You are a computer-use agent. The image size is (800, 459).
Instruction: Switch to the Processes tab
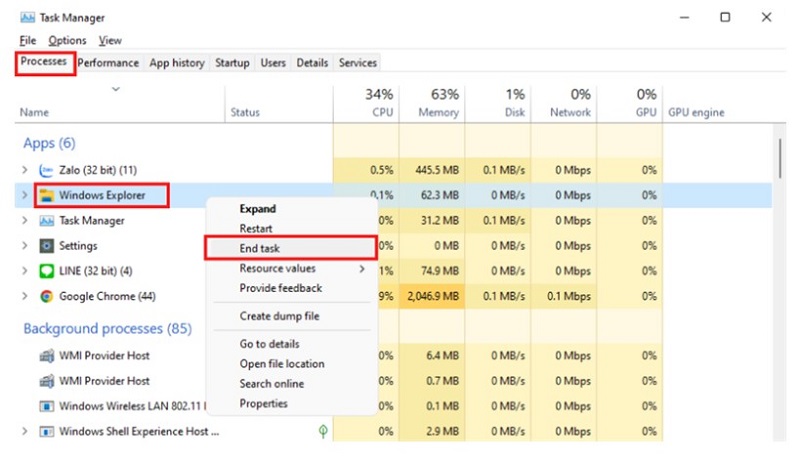[x=44, y=62]
